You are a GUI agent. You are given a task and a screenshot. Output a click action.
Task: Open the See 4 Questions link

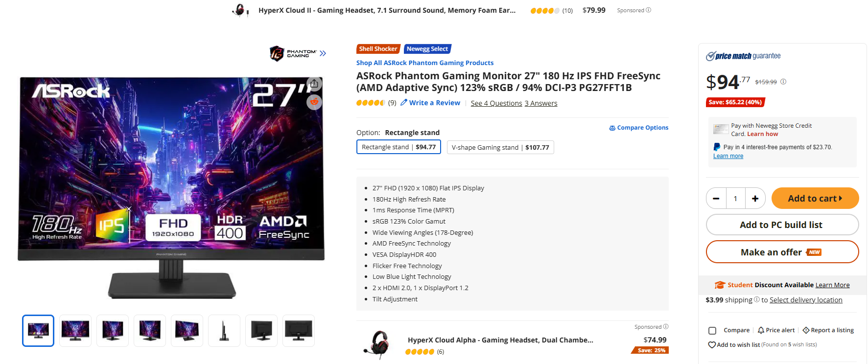pos(496,103)
